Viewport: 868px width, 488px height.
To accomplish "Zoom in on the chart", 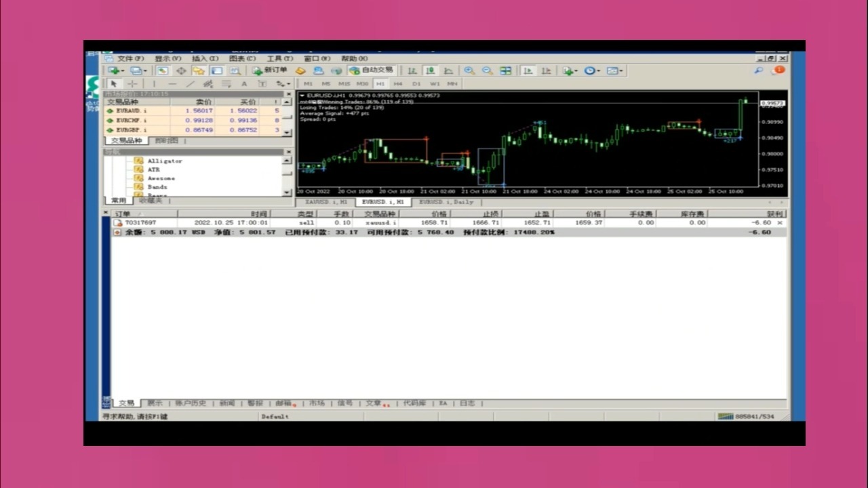I will (x=469, y=70).
